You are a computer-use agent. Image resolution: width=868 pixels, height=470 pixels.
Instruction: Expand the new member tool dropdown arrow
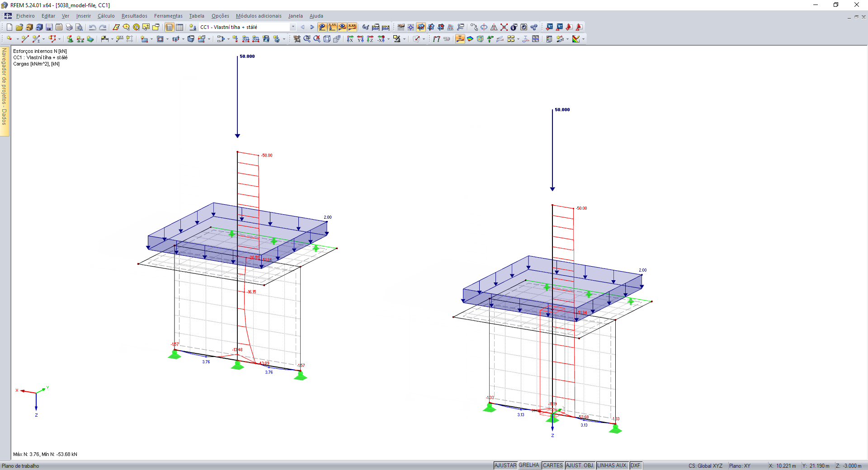[x=43, y=39]
